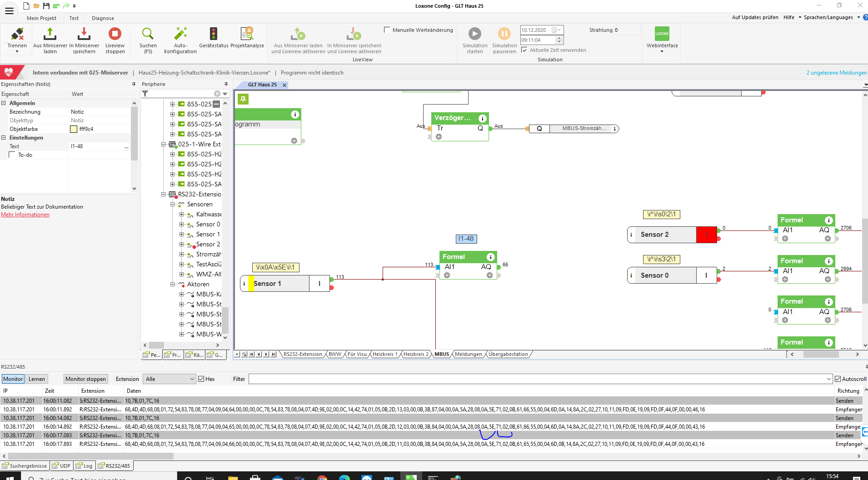Stop Liveview with the red icon
This screenshot has height=480, width=868.
(115, 35)
